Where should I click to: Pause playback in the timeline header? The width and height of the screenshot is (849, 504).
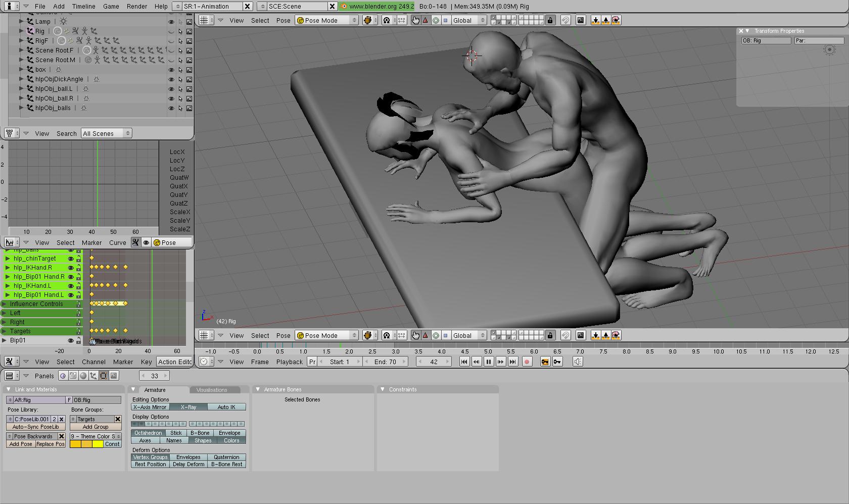coord(488,362)
